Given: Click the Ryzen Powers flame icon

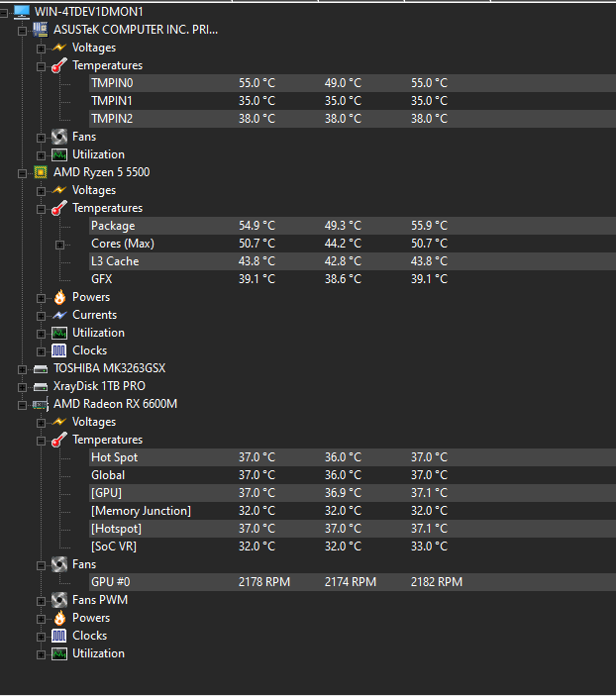Looking at the screenshot, I should pos(59,297).
